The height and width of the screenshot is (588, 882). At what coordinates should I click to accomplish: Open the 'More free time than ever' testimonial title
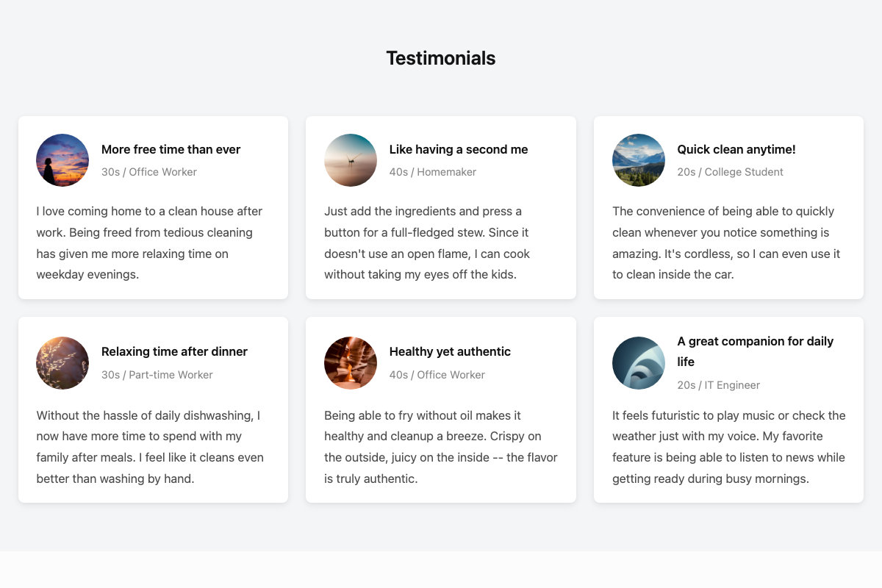point(171,149)
